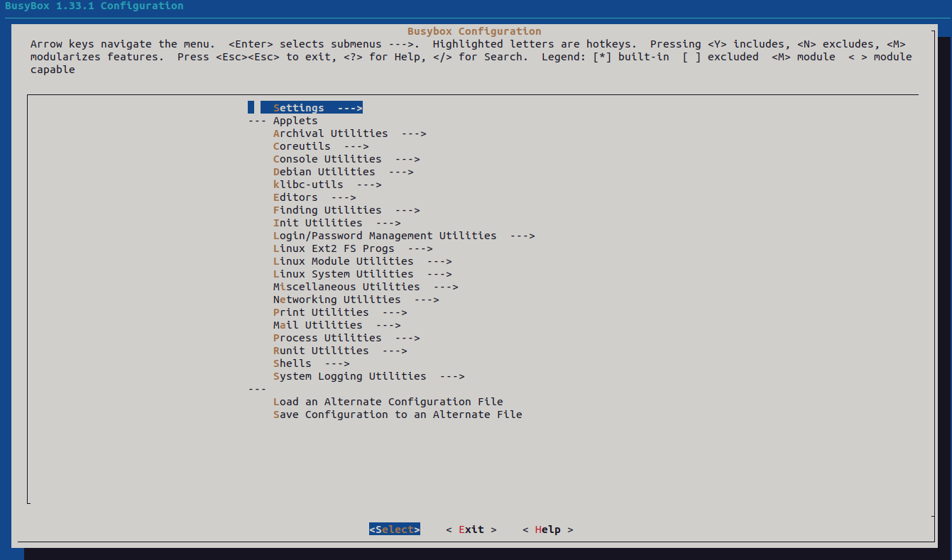Image resolution: width=952 pixels, height=560 pixels.
Task: Select Save Configuration to an Alternate File
Action: coord(398,414)
